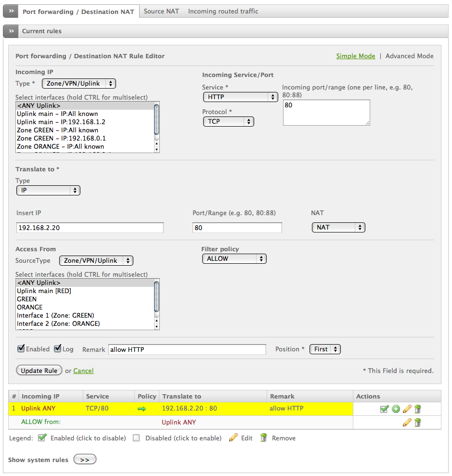Uncheck the Enabled checkbox
Image resolution: width=452 pixels, height=476 pixels.
click(21, 348)
